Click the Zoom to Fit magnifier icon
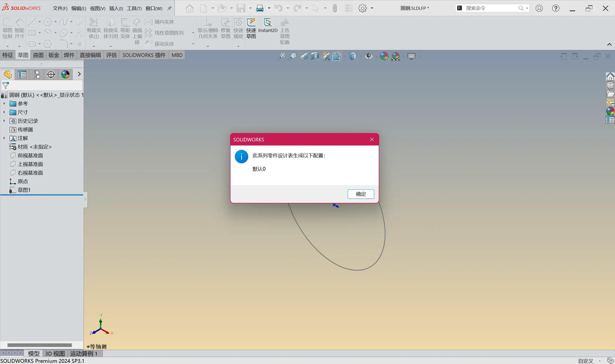This screenshot has height=364, width=615. click(282, 56)
